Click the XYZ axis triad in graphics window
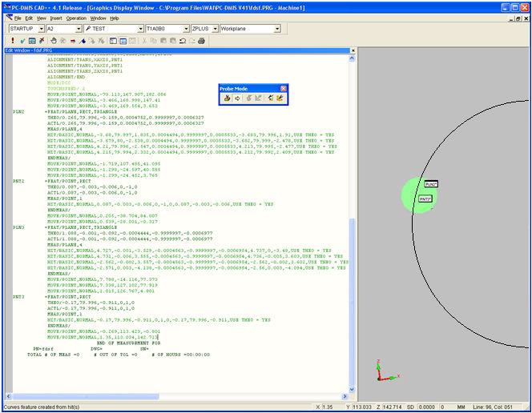532x413 pixels. (387, 371)
